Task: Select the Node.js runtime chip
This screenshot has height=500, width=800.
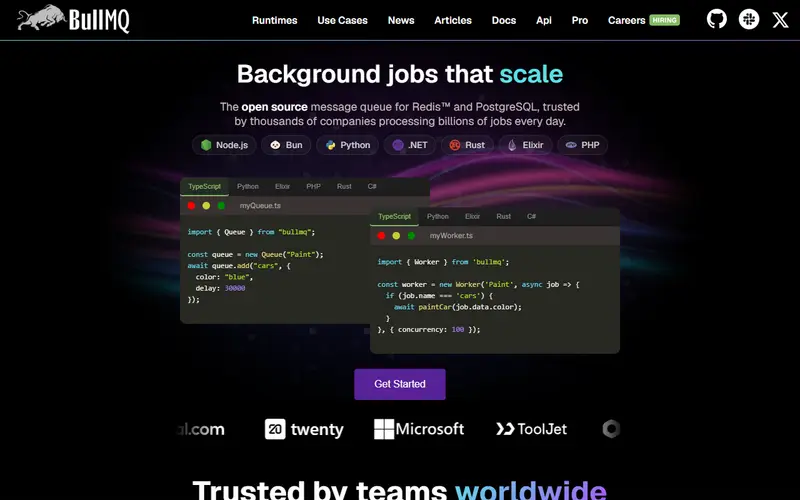Action: [x=224, y=145]
